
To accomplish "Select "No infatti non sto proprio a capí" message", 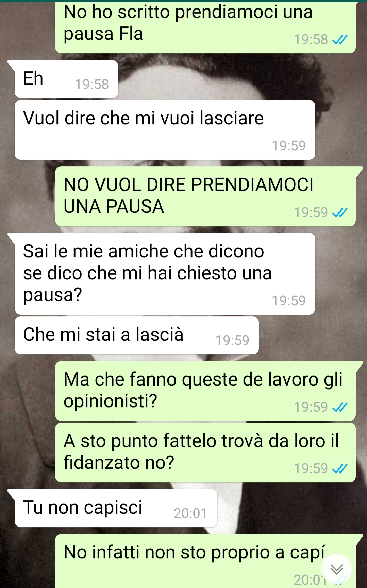I will pos(205,561).
